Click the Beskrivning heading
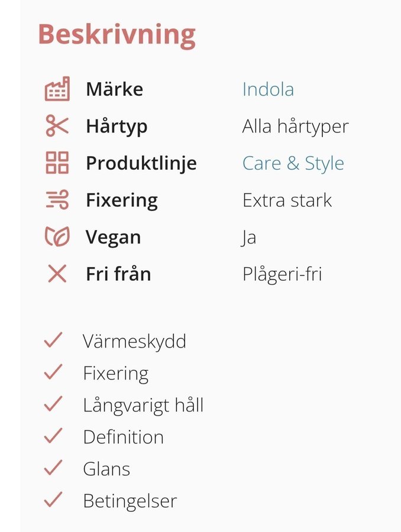This screenshot has height=532, width=401. click(117, 34)
